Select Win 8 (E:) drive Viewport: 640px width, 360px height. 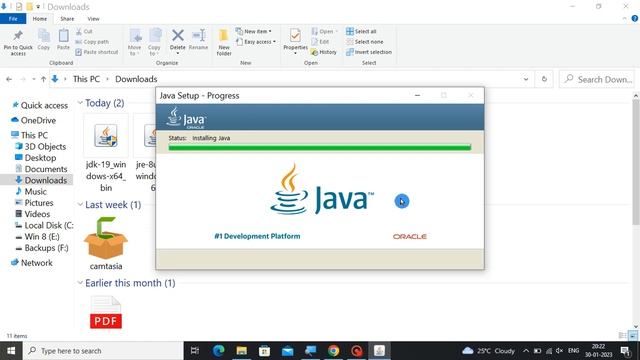37,237
